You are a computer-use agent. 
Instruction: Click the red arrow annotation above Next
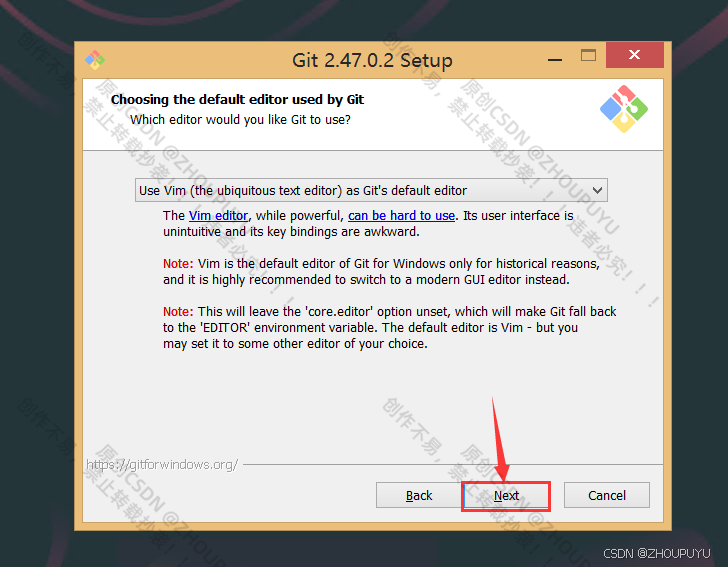(500, 439)
